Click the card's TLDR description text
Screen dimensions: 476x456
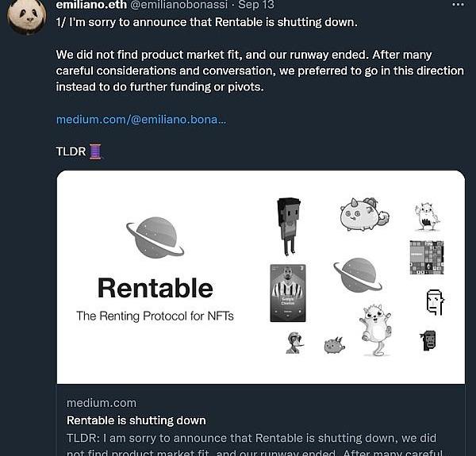coord(251,439)
